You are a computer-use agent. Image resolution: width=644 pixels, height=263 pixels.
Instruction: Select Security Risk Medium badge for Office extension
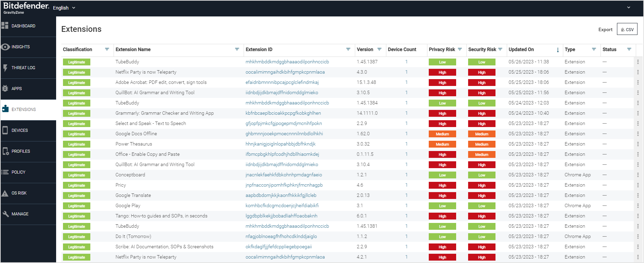click(481, 154)
